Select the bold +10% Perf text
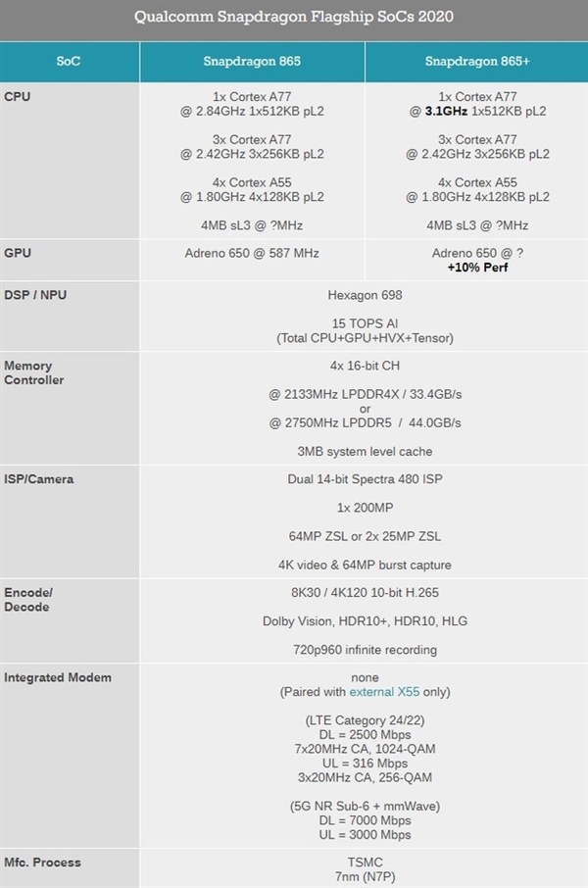Viewport: 588px width, 888px height. [478, 267]
